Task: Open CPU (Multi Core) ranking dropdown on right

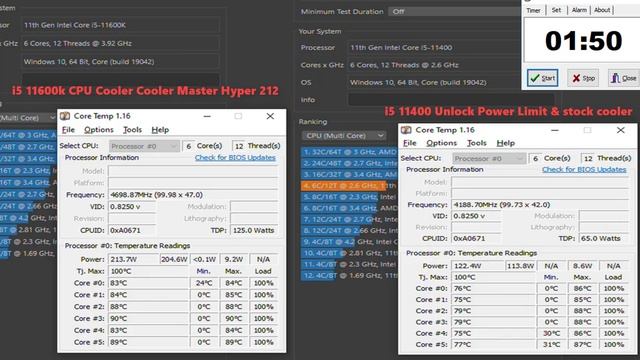Action: click(x=344, y=136)
